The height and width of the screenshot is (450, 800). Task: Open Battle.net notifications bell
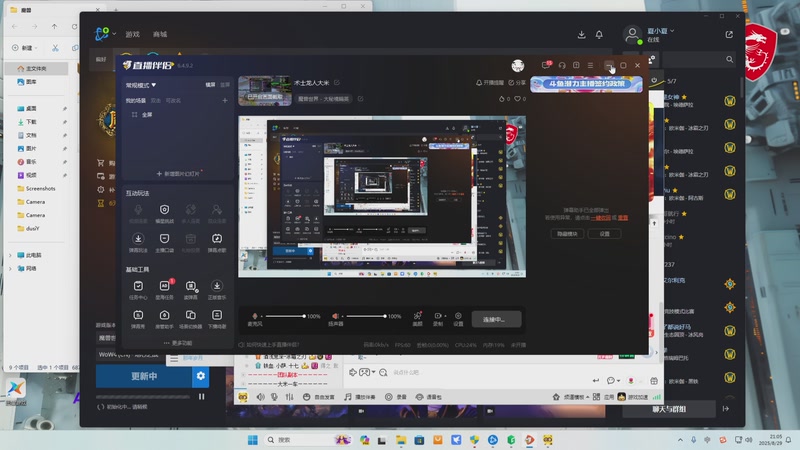[x=599, y=34]
